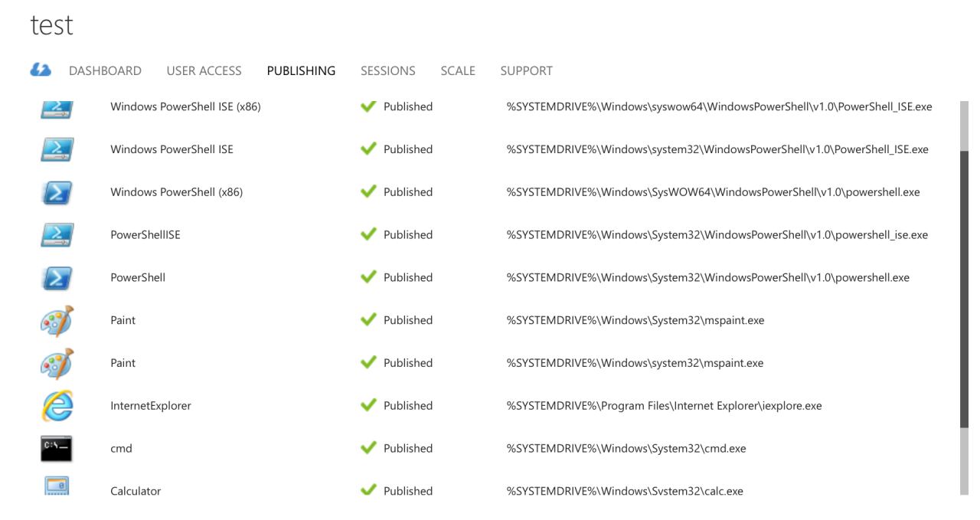
Task: Click the PowerShellISE app icon
Action: (57, 235)
